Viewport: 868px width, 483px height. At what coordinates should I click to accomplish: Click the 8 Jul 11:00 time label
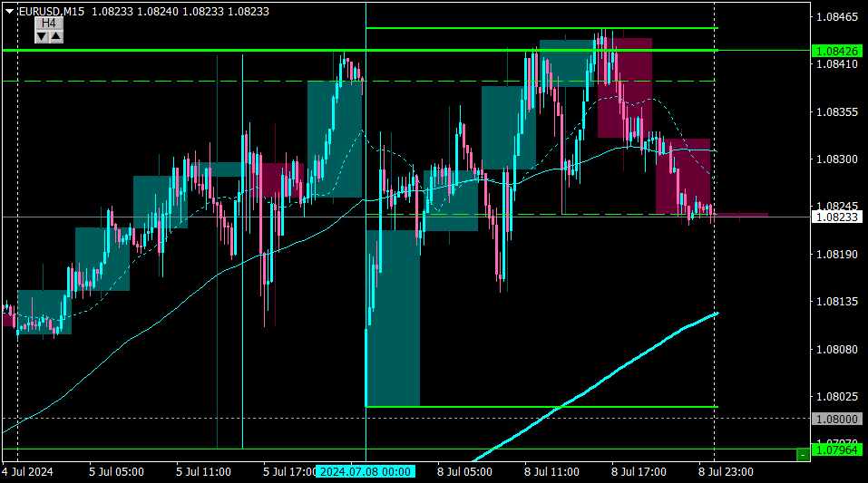point(552,472)
